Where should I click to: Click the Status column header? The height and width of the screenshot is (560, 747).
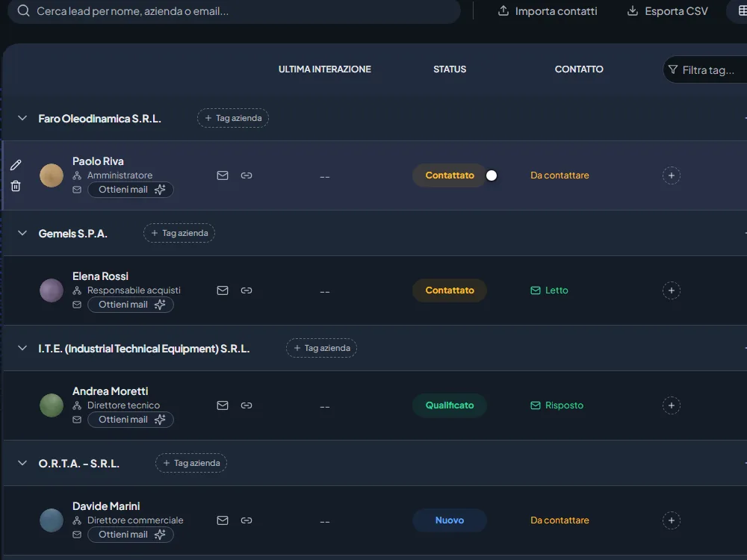(x=450, y=69)
